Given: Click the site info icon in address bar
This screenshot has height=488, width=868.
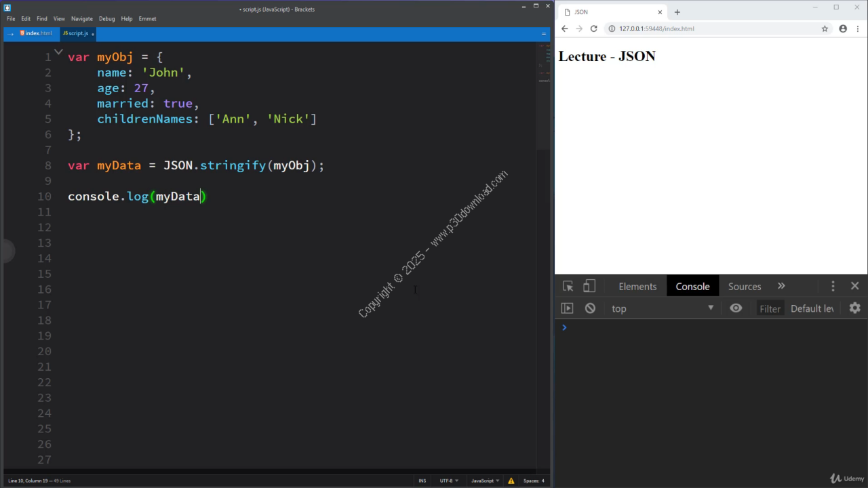Looking at the screenshot, I should coord(611,28).
